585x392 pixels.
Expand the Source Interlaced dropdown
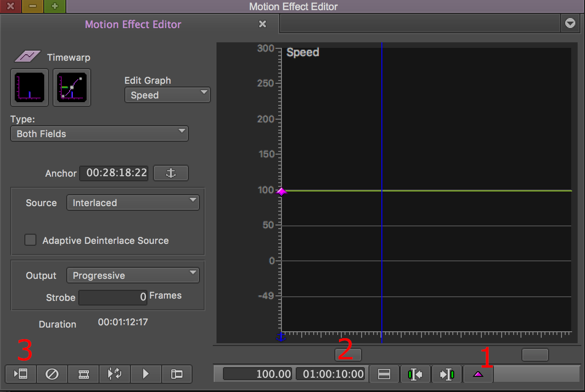[133, 203]
